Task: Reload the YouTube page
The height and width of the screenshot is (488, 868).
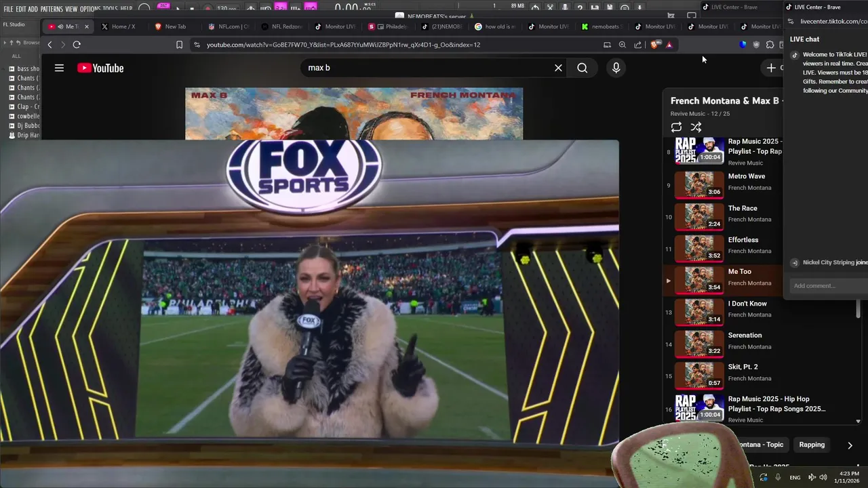Action: tap(77, 45)
